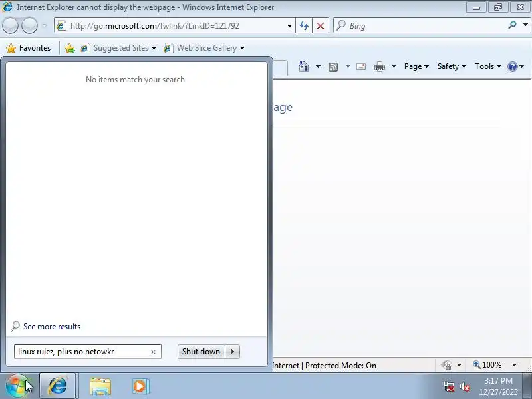Click the Shut down button
The height and width of the screenshot is (399, 532).
tap(201, 352)
